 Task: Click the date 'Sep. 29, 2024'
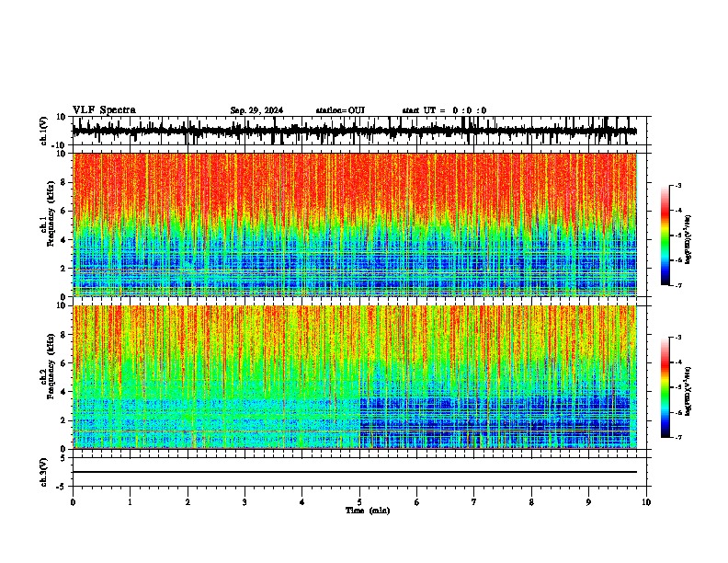[x=256, y=110]
